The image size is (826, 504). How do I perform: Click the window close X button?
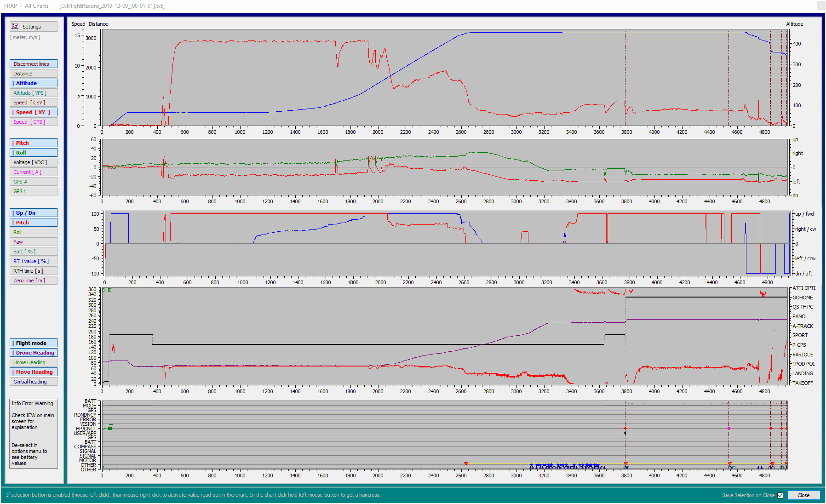[820, 6]
